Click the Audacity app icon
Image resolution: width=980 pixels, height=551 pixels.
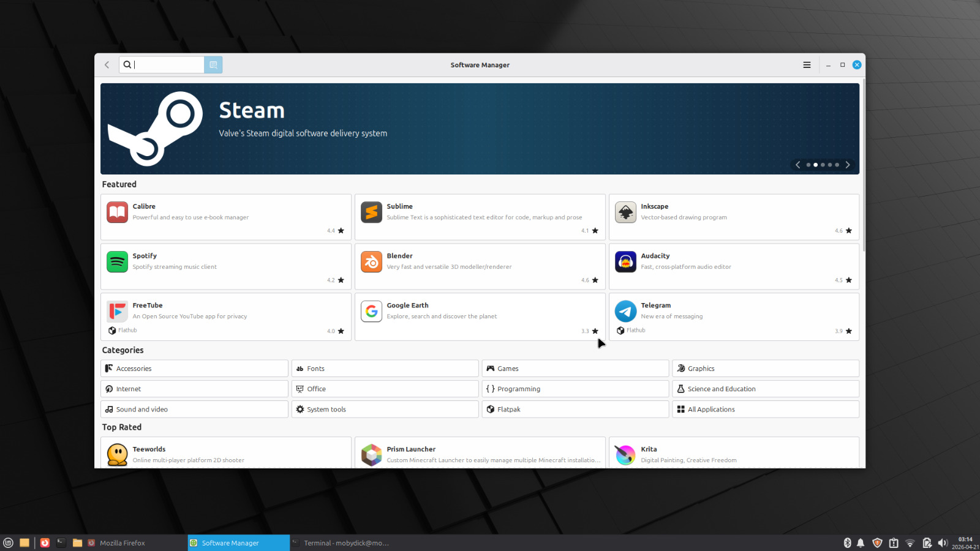tap(625, 262)
